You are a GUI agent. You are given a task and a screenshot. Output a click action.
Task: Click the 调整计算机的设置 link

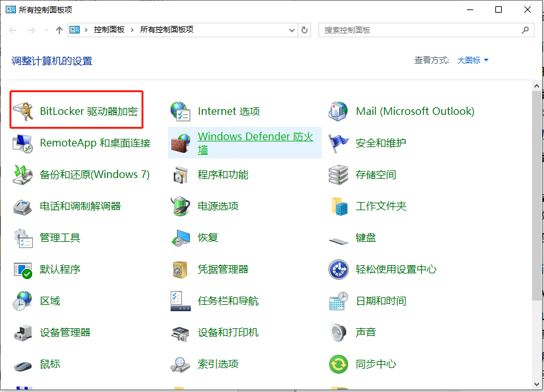click(52, 60)
